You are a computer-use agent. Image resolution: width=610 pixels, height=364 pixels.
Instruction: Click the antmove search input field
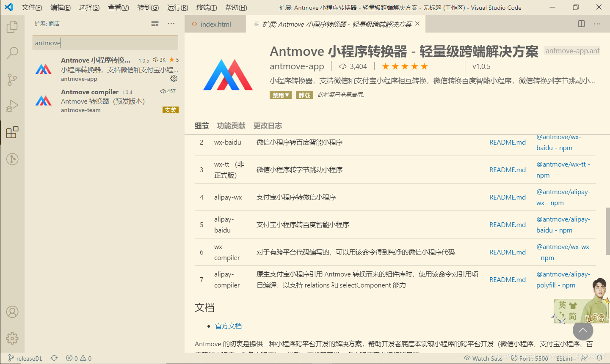pos(105,43)
